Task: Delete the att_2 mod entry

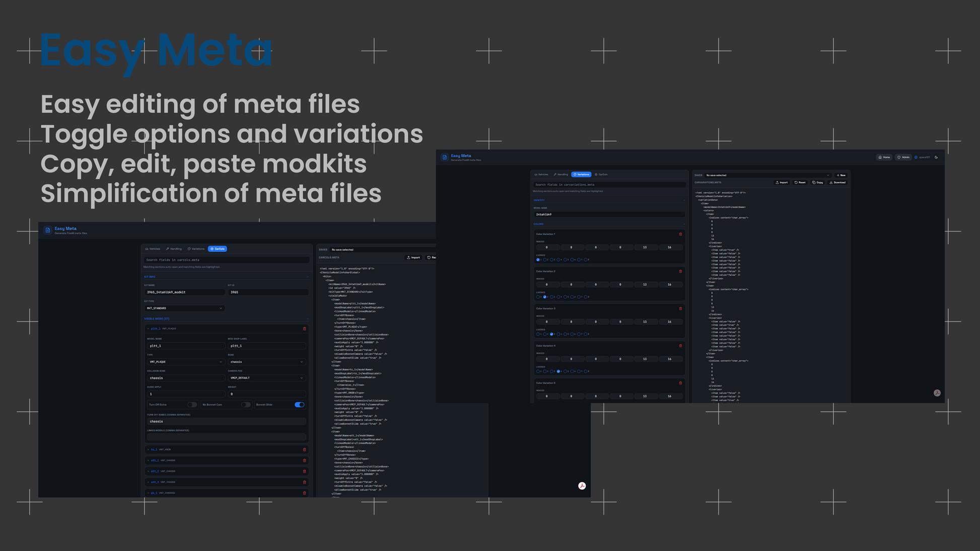Action: pos(304,471)
